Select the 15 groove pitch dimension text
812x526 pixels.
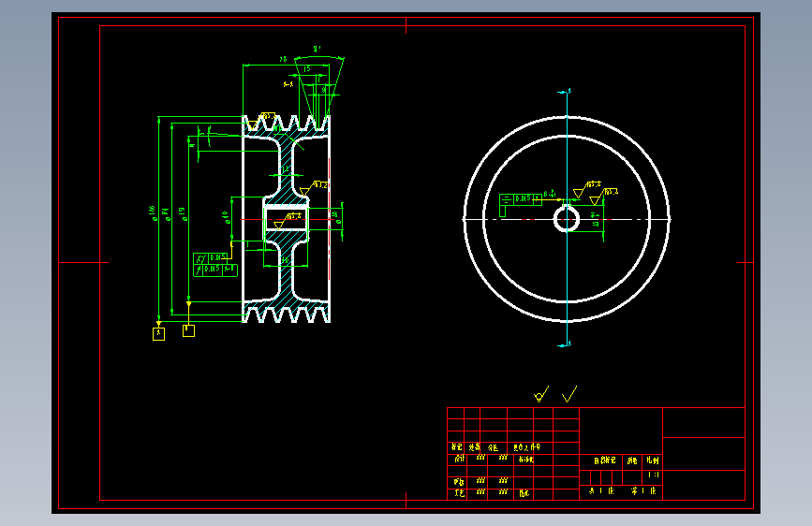tap(307, 69)
